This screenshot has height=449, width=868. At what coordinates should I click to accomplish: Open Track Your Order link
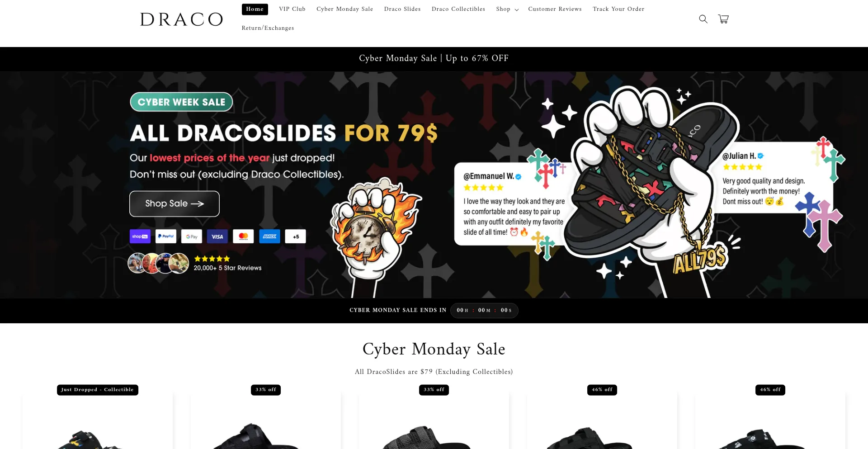click(x=618, y=9)
